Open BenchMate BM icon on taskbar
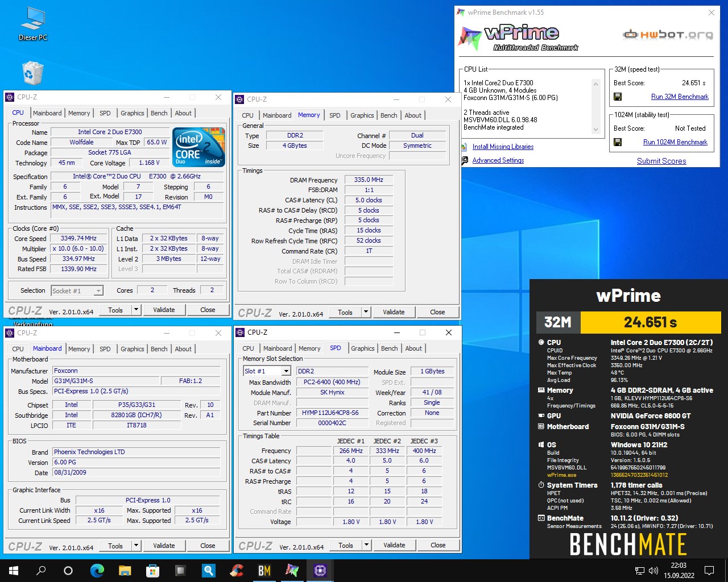This screenshot has width=728, height=582. pyautogui.click(x=264, y=571)
